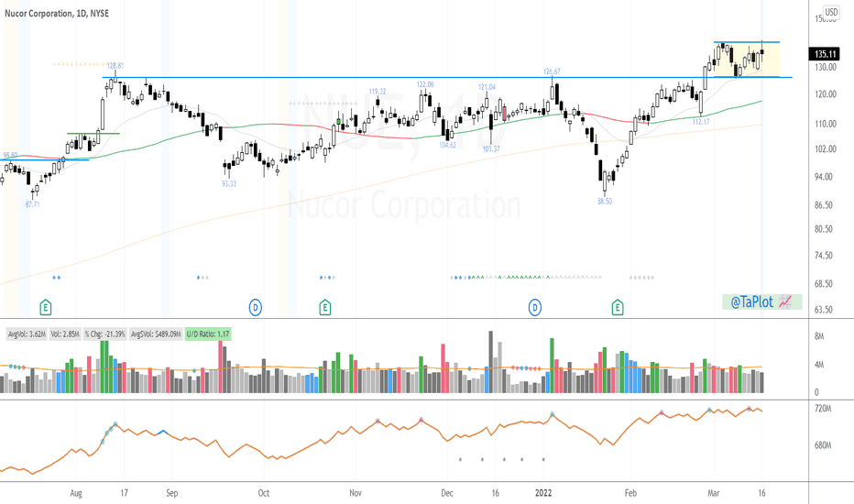Click the 2022 label on the time axis
Screen dimensions: 854x504
pyautogui.click(x=543, y=493)
